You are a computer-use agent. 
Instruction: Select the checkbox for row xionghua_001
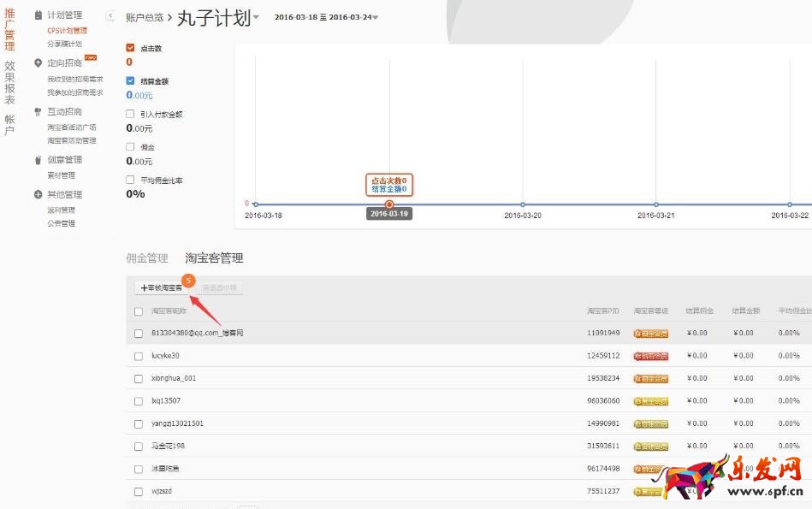(139, 378)
